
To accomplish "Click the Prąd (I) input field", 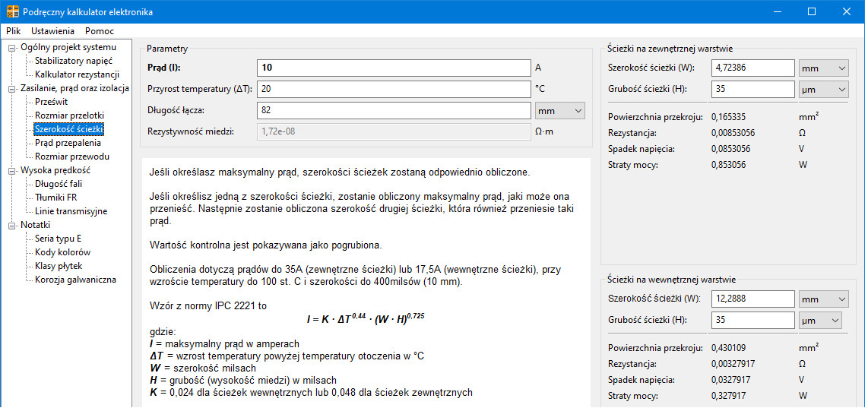I will [393, 68].
